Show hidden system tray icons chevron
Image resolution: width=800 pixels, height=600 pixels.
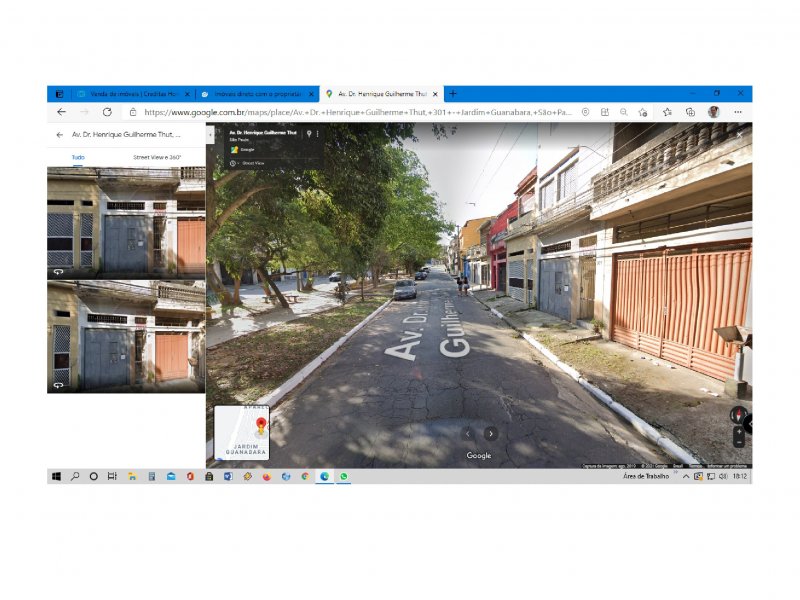(x=686, y=477)
